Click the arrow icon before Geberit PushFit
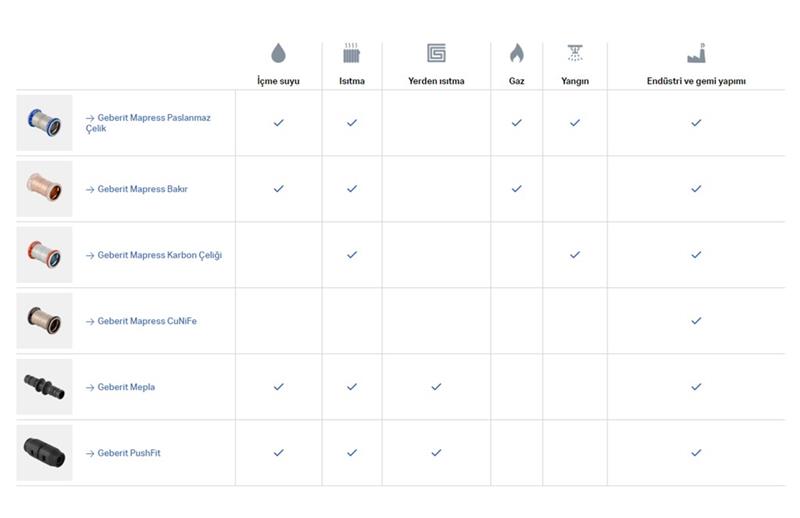Screen dimensions: 800x518 (x=90, y=454)
